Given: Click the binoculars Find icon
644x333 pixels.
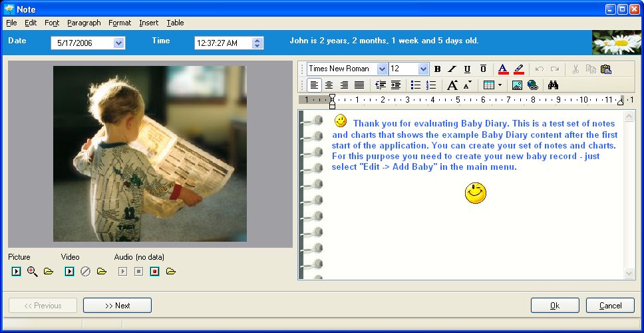Looking at the screenshot, I should click(552, 85).
